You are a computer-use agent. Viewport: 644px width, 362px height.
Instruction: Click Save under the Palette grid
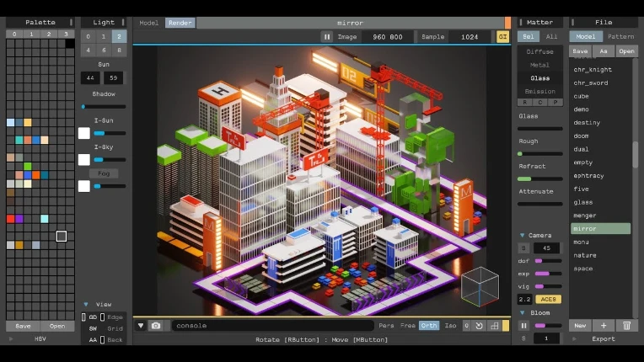[x=23, y=327]
